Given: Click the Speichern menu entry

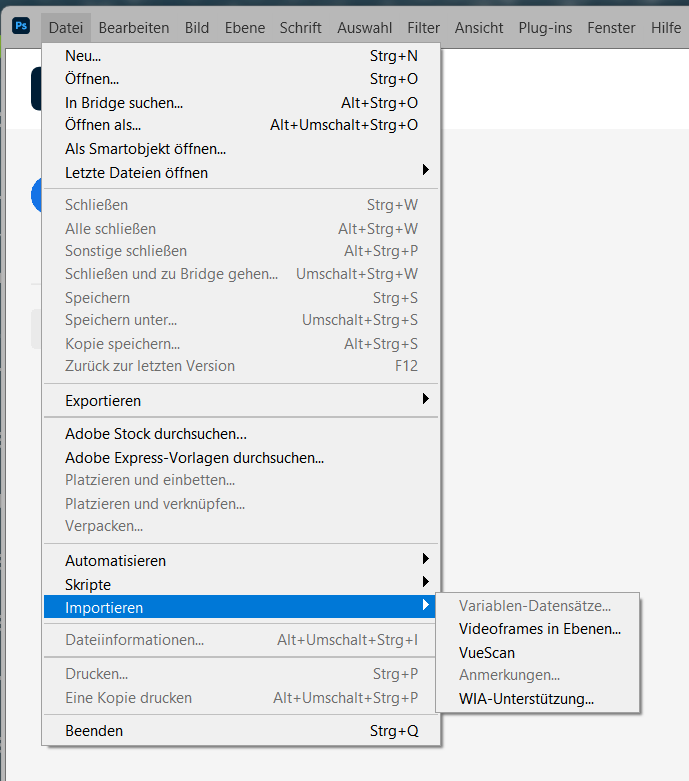Looking at the screenshot, I should [x=241, y=298].
